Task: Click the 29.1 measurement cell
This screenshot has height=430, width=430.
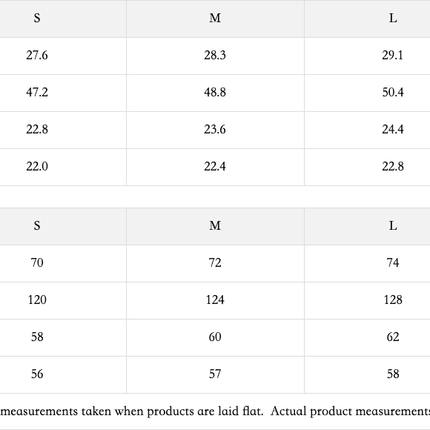Action: tap(393, 55)
